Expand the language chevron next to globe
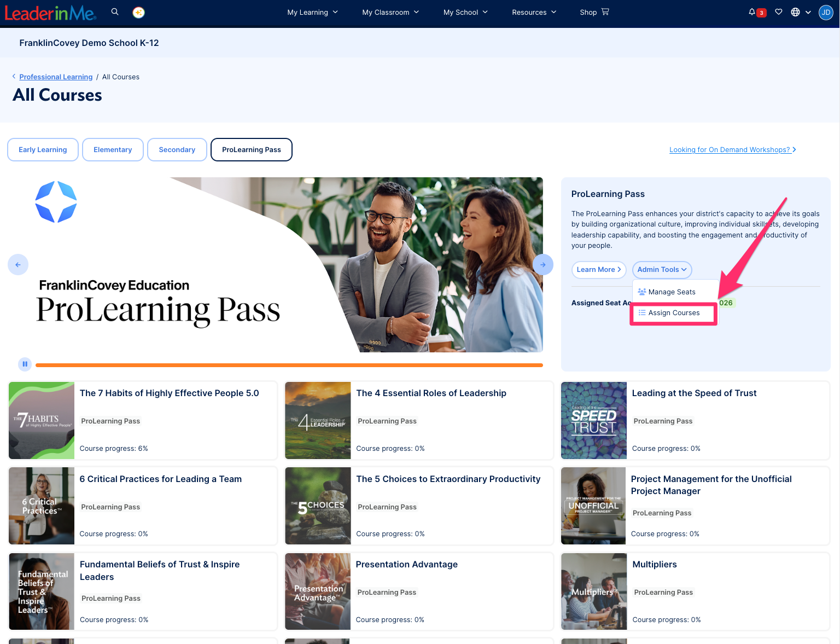 [808, 12]
